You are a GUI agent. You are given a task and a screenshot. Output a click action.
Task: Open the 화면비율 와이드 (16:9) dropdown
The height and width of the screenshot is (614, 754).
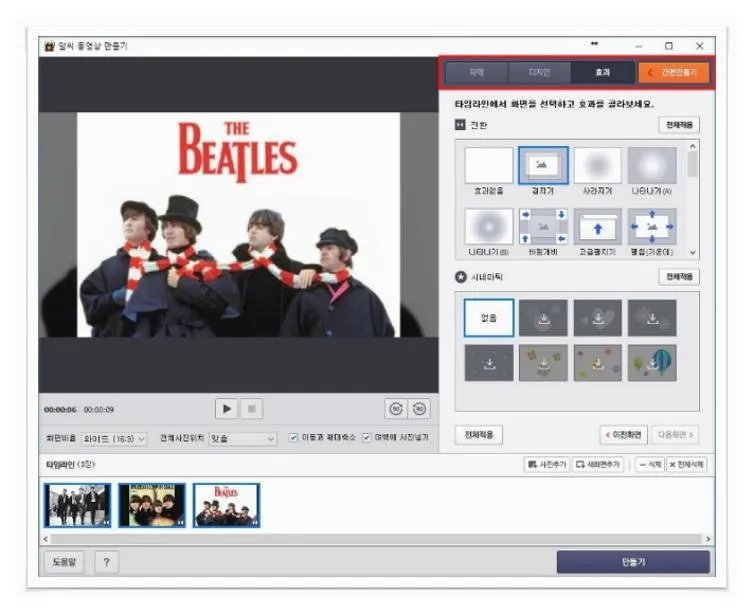pos(114,439)
